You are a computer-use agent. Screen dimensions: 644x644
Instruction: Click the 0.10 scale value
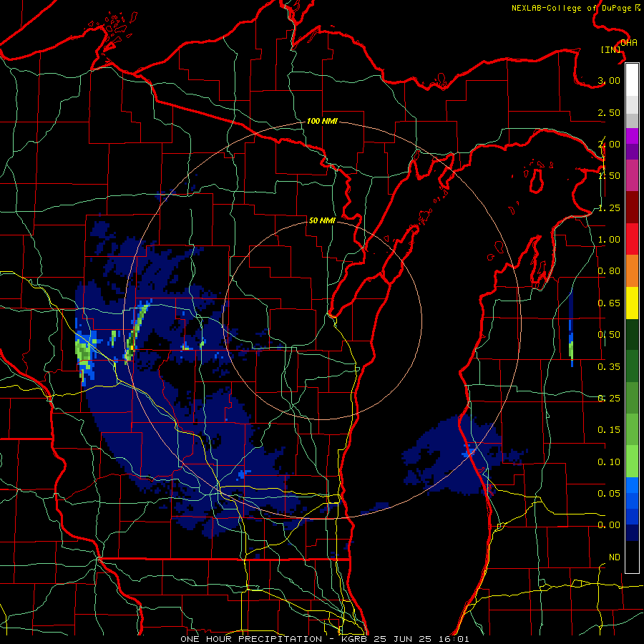point(609,462)
